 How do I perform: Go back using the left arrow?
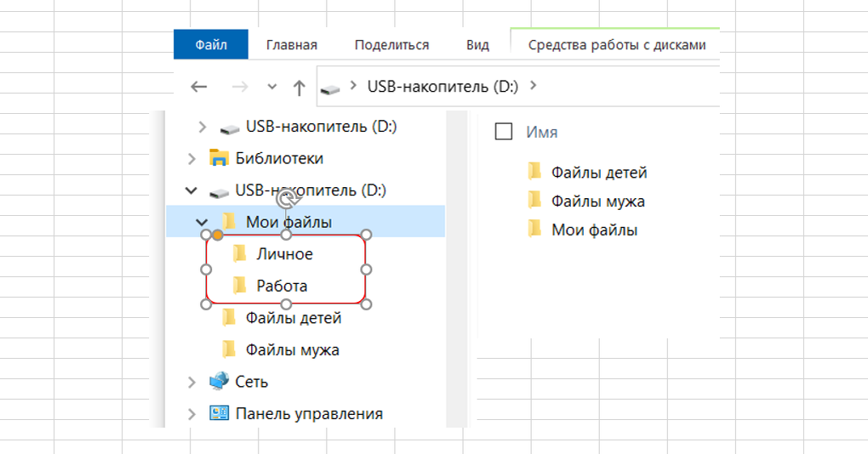[199, 87]
